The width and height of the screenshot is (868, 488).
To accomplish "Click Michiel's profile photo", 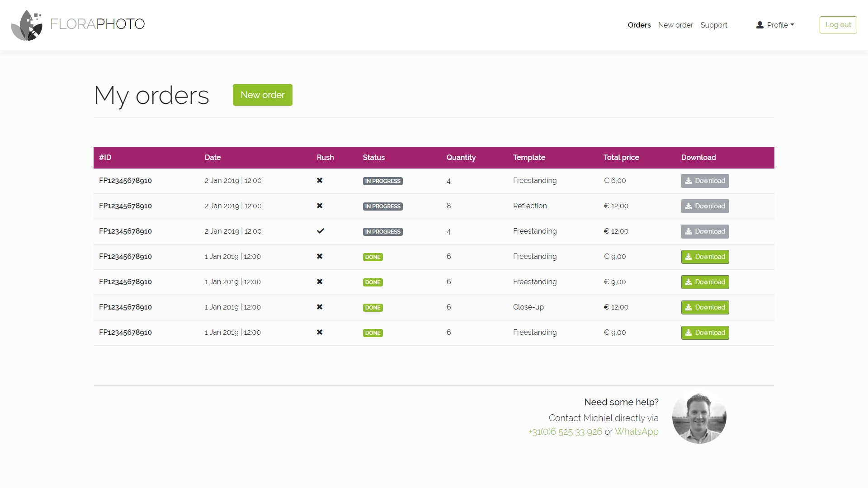I will [699, 417].
